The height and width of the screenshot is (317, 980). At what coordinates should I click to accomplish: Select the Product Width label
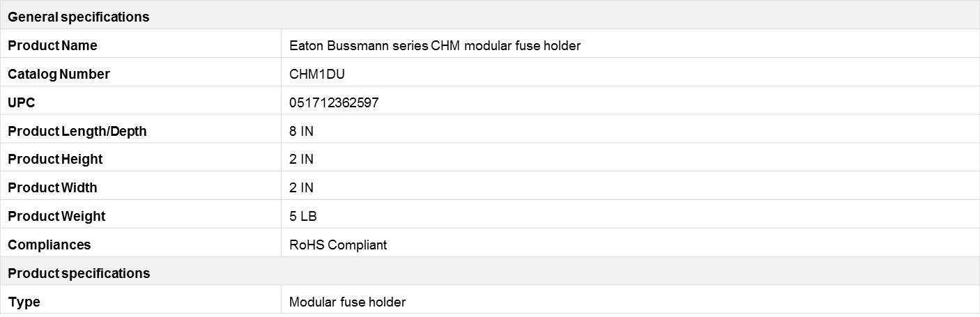[x=53, y=188]
